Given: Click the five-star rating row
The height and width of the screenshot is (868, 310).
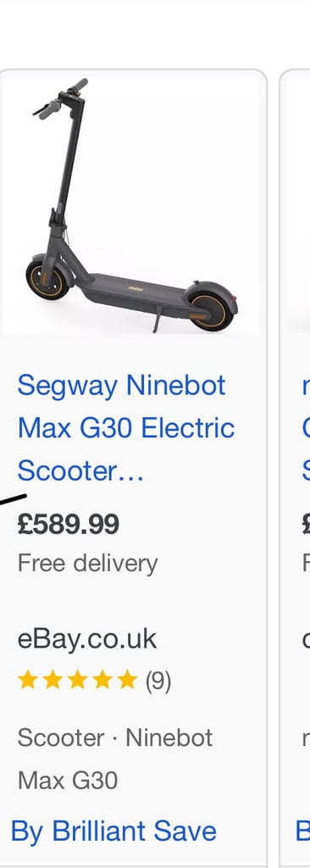Looking at the screenshot, I should tap(94, 680).
